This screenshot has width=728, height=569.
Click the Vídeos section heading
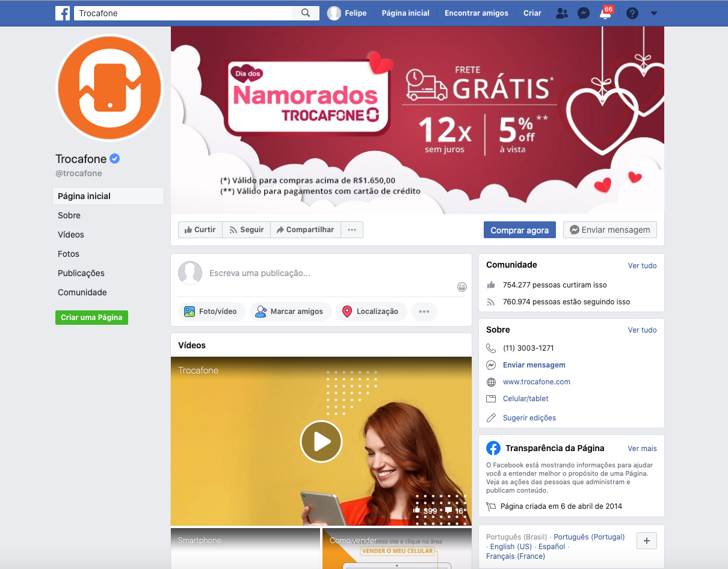point(192,345)
